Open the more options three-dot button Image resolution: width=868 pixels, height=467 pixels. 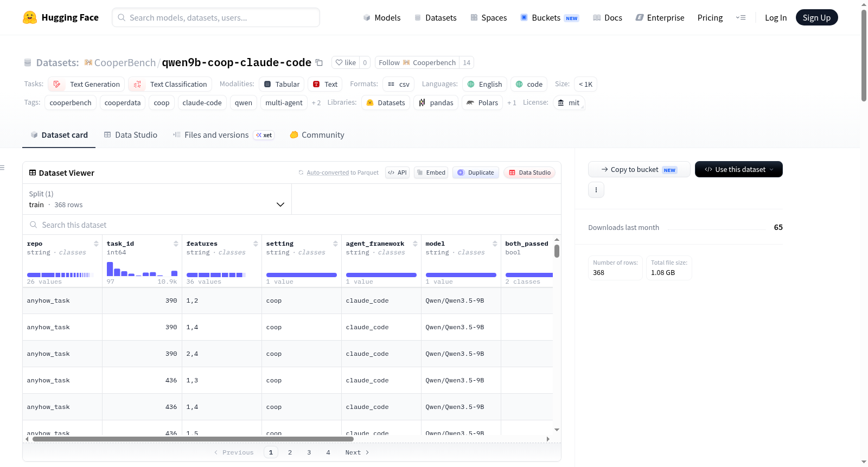[596, 190]
